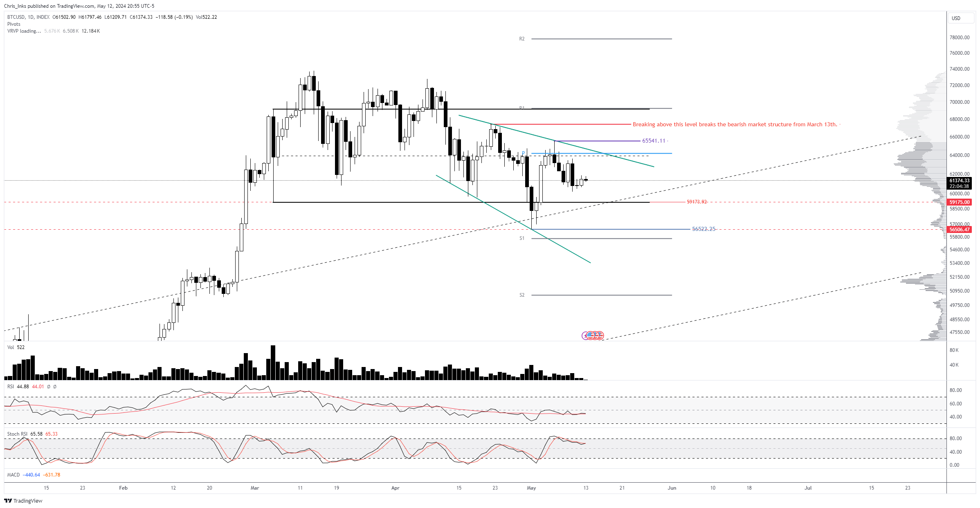This screenshot has width=980, height=508.
Task: Click the -440.64 MACD value
Action: coord(31,475)
